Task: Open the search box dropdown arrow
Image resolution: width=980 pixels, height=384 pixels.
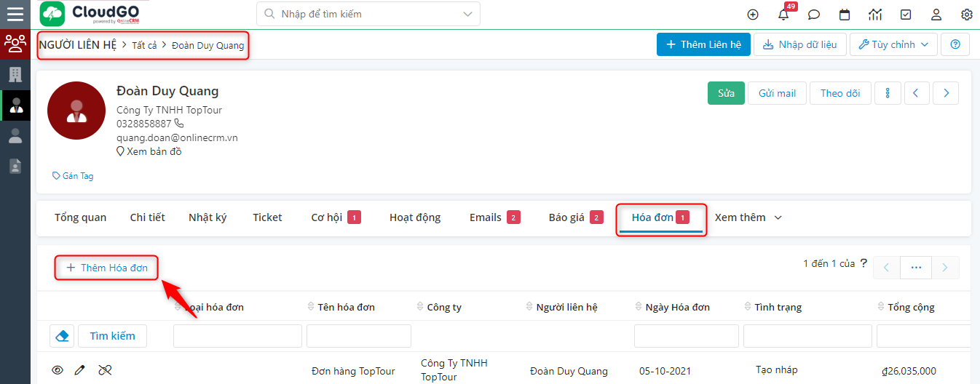Action: point(467,14)
